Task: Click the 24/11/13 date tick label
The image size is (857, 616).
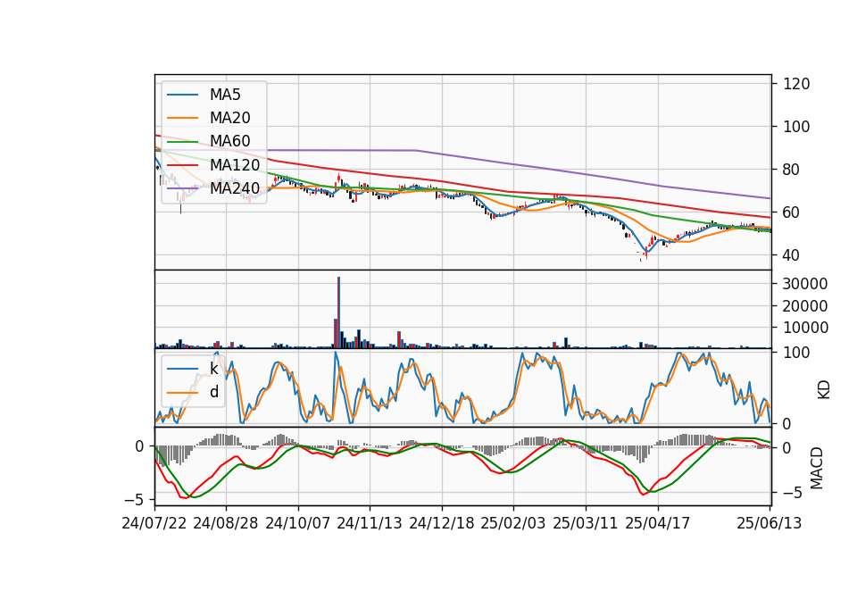Action: (370, 523)
